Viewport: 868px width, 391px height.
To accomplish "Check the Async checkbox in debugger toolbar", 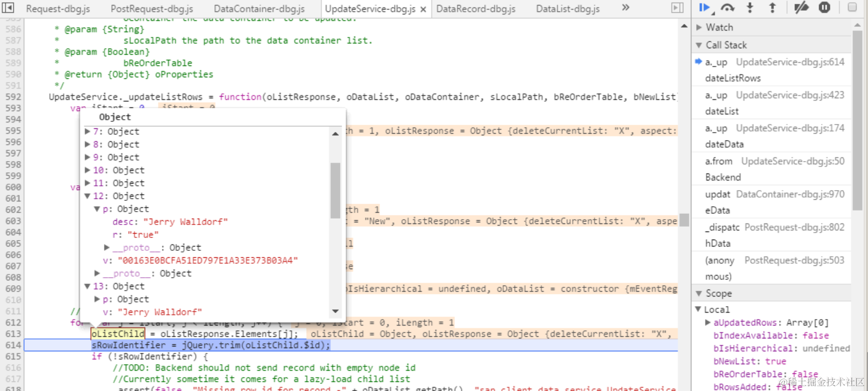I will pos(852,7).
